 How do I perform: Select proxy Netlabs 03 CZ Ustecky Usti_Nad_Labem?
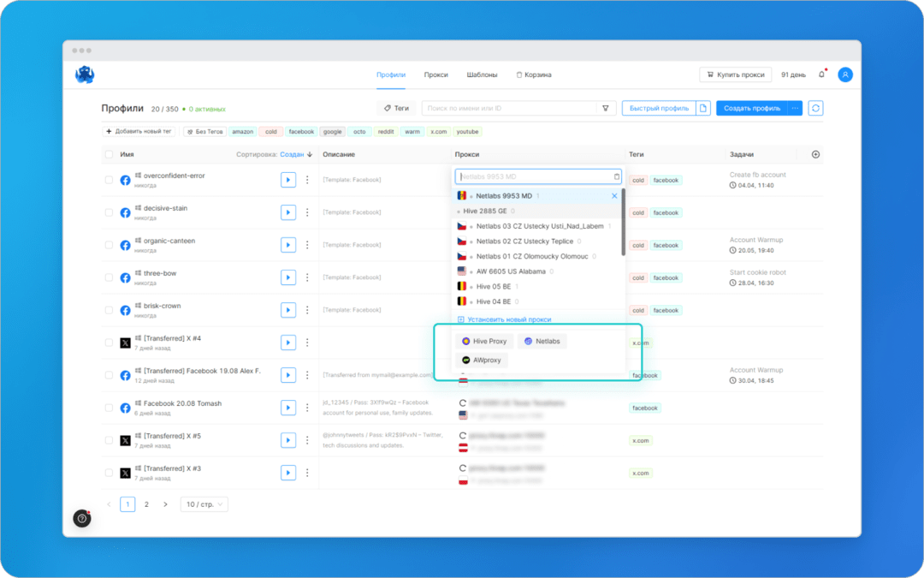(536, 226)
